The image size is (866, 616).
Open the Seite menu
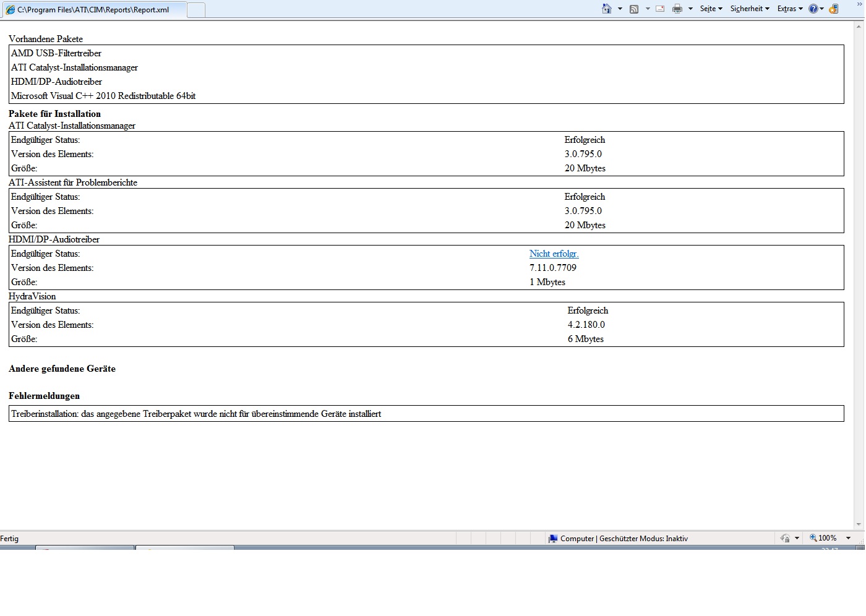[x=711, y=9]
